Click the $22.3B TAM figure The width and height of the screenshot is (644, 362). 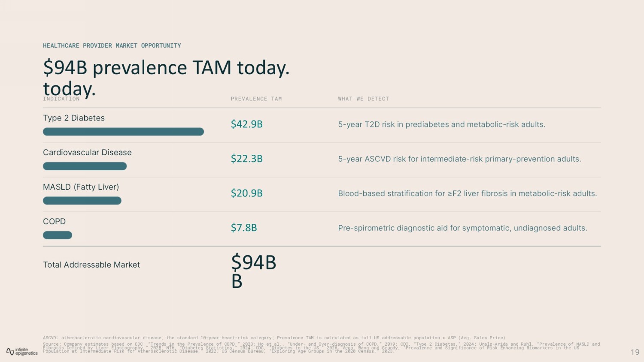247,159
